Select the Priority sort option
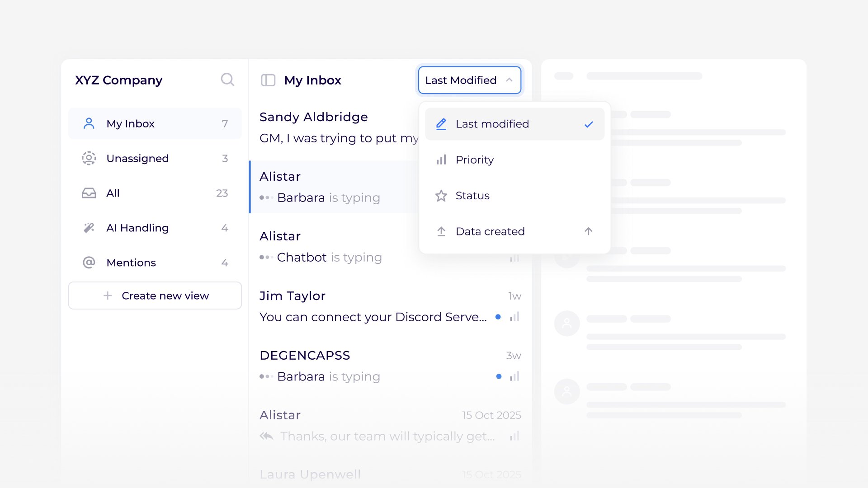Image resolution: width=868 pixels, height=488 pixels. (515, 160)
